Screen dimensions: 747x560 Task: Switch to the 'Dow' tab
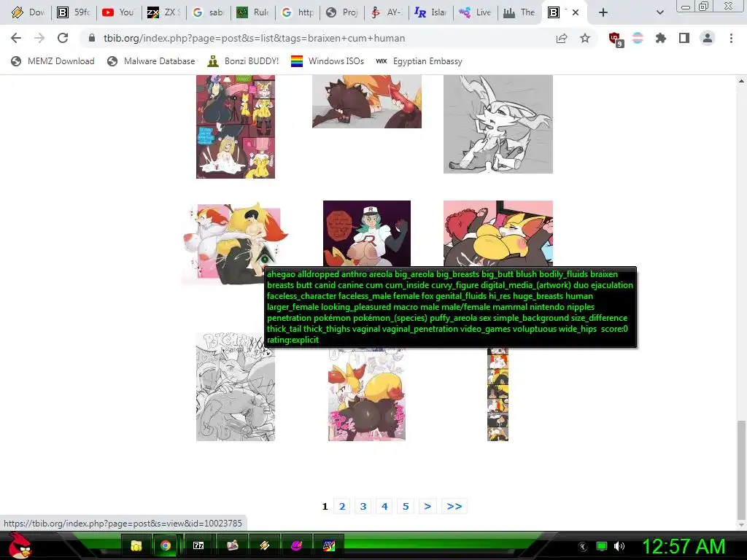pyautogui.click(x=28, y=12)
